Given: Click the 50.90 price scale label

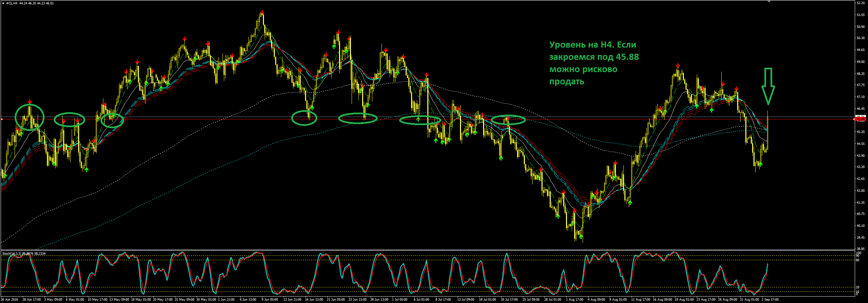Looking at the screenshot, I should (860, 27).
